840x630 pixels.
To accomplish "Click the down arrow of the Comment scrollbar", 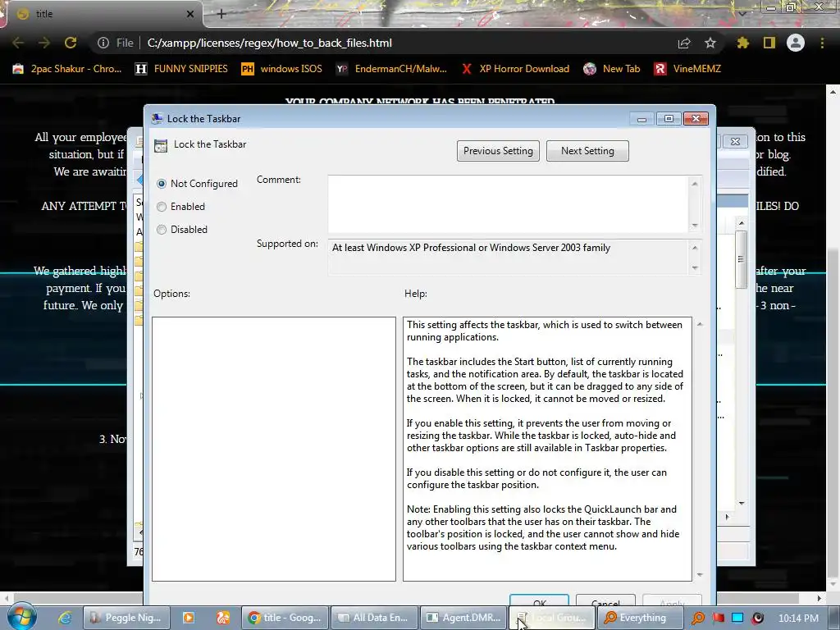I will [695, 226].
